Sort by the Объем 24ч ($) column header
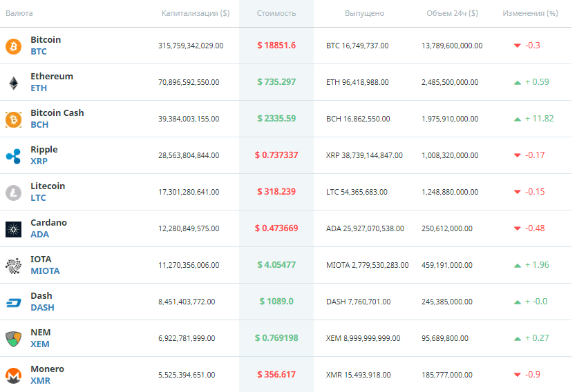Screen dimensions: 577x392 click(452, 13)
